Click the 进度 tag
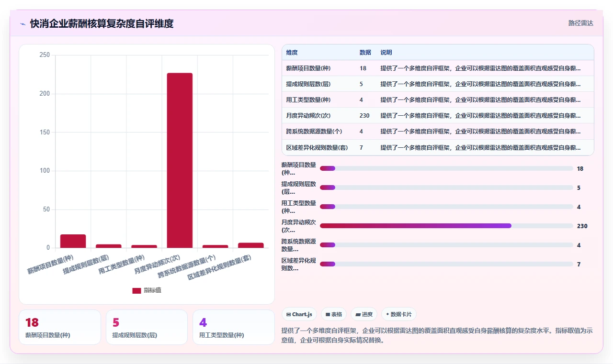The image size is (613, 364). coord(364,314)
